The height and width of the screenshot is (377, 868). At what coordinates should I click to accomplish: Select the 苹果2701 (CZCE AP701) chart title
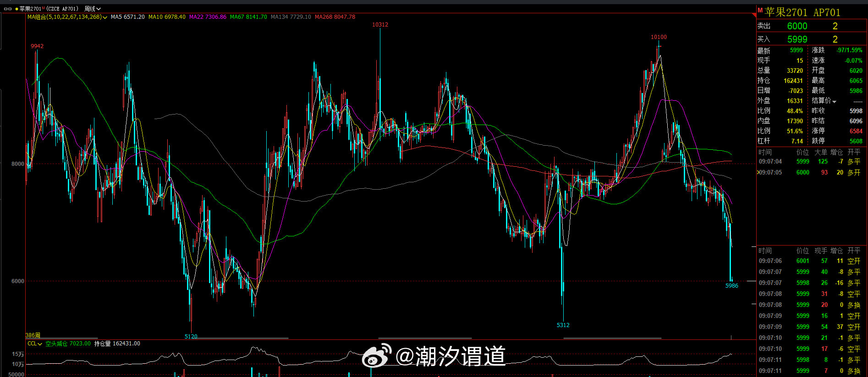click(49, 9)
